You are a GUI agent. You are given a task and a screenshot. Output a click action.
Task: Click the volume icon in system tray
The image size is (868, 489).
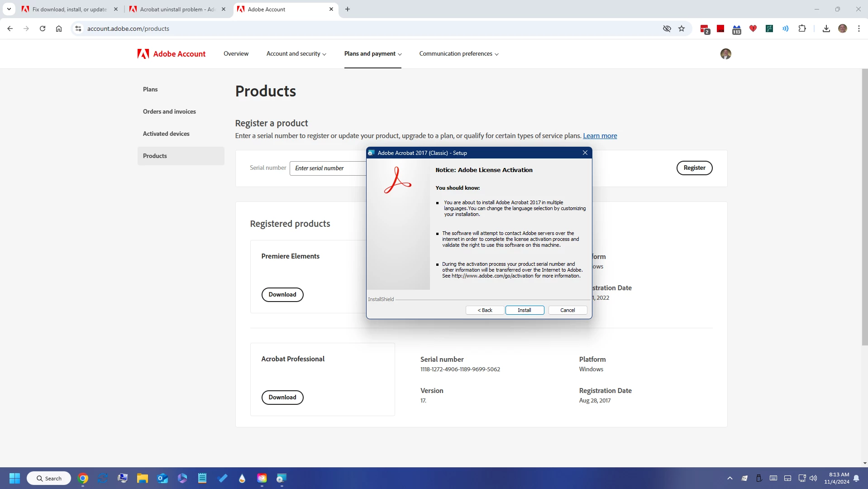[x=813, y=478]
